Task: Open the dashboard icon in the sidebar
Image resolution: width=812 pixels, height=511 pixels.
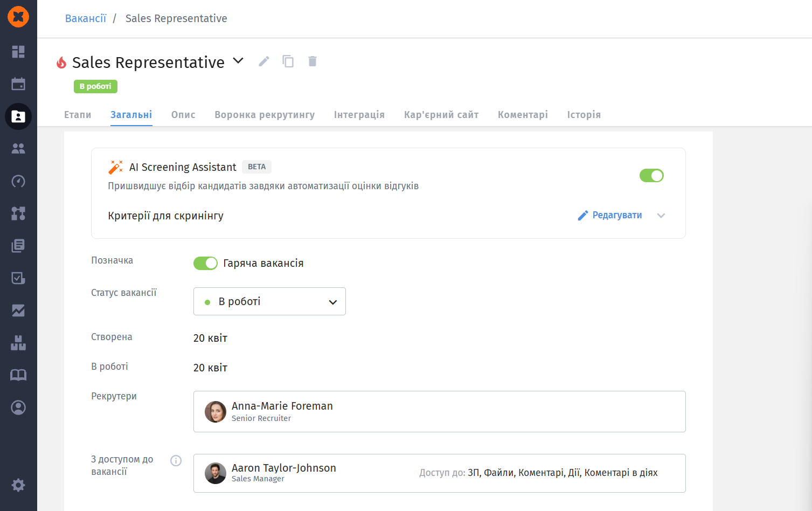Action: [x=18, y=52]
